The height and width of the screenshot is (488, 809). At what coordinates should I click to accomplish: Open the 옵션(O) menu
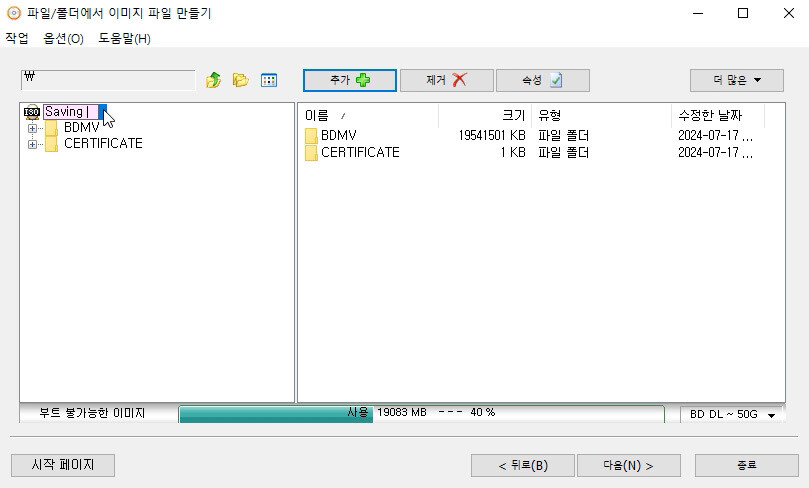coord(63,39)
